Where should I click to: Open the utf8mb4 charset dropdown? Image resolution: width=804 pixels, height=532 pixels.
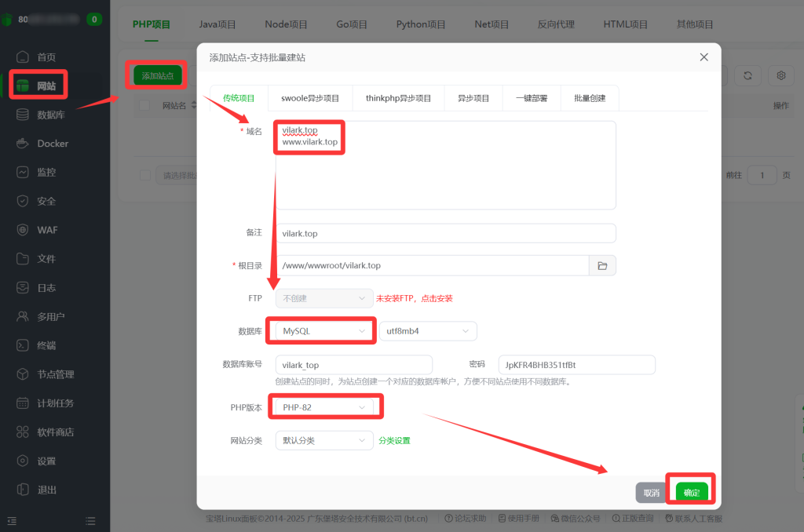[428, 331]
